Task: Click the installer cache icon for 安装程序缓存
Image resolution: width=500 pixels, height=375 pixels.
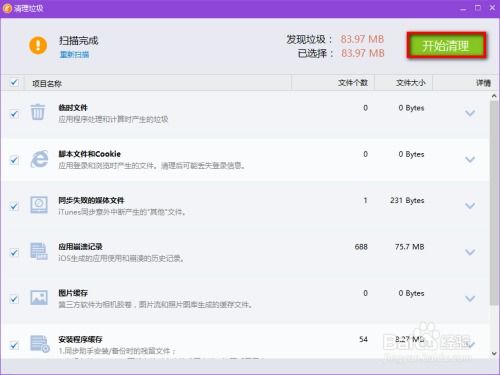Action: (x=40, y=344)
